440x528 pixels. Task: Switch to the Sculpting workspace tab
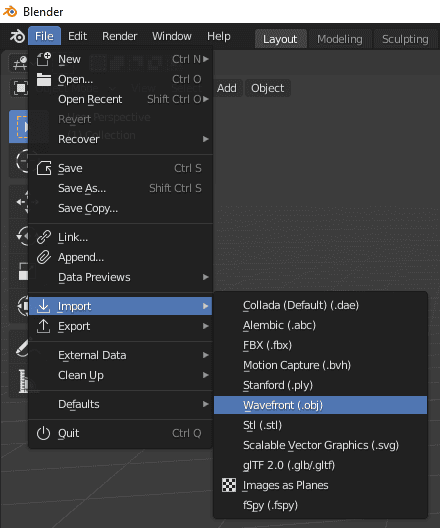(405, 39)
